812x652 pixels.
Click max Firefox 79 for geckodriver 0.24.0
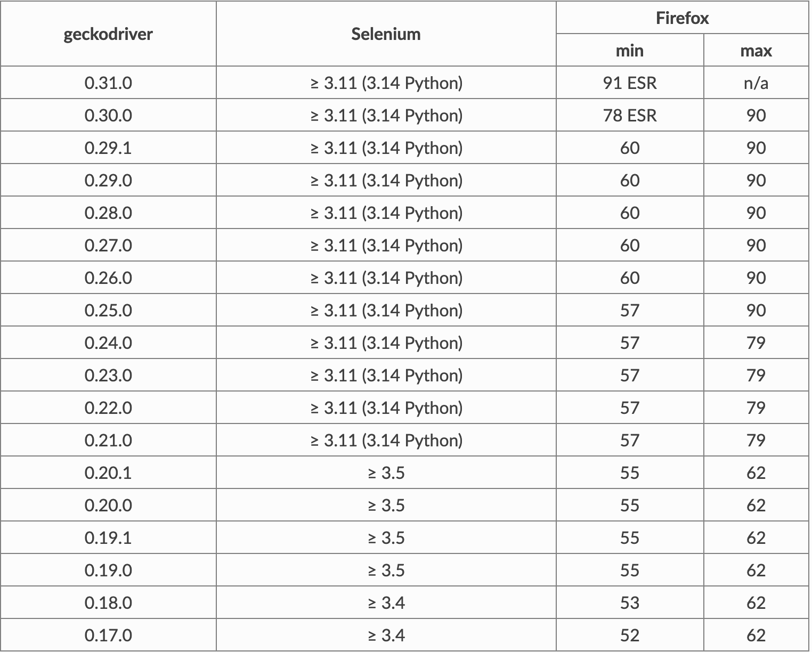point(756,343)
